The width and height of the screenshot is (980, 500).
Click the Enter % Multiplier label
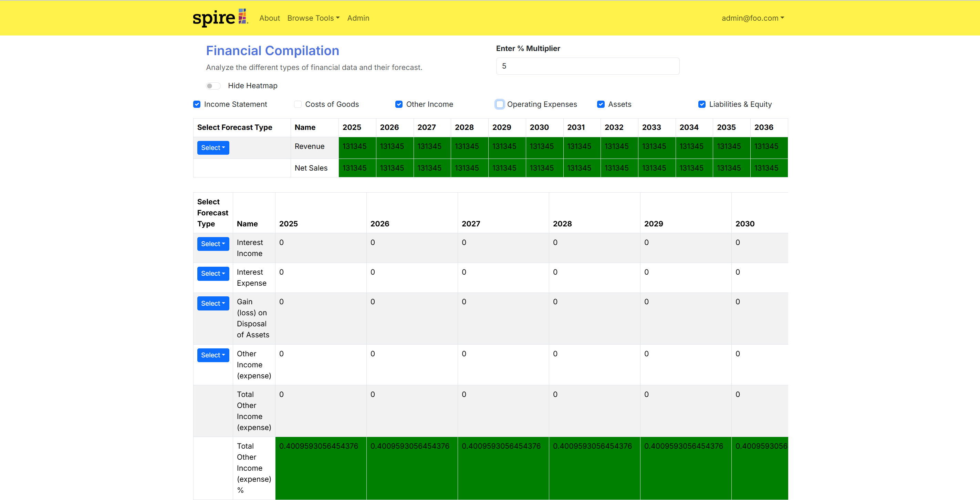pos(528,48)
